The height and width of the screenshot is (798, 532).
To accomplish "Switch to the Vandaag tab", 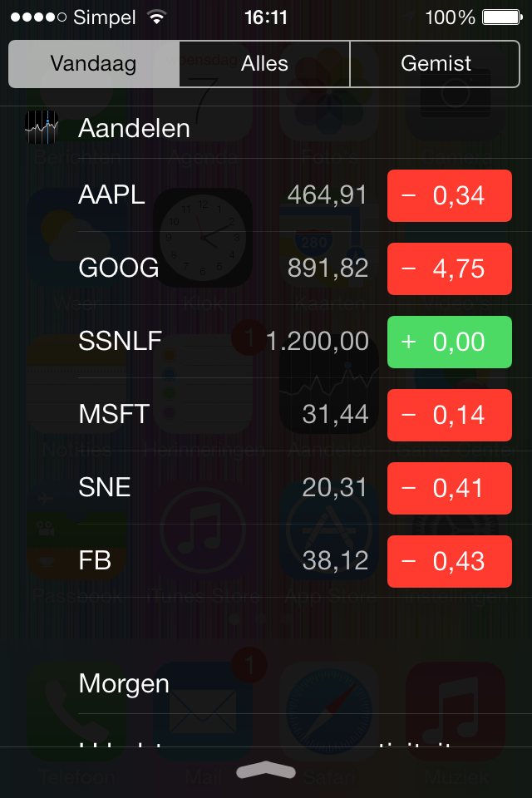I will click(94, 64).
